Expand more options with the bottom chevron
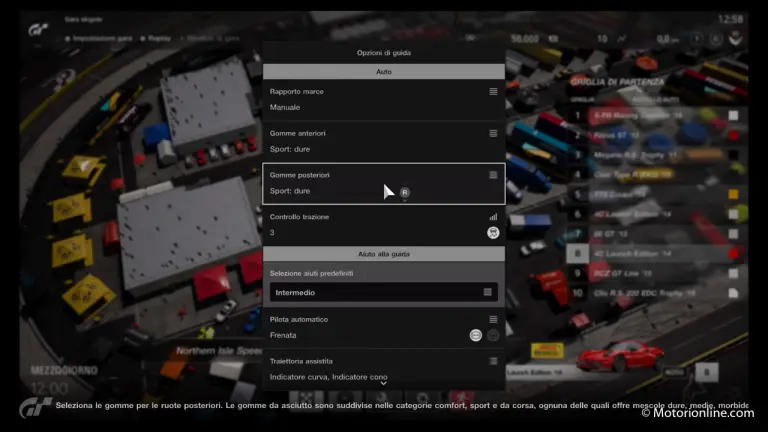The width and height of the screenshot is (768, 432). point(384,384)
